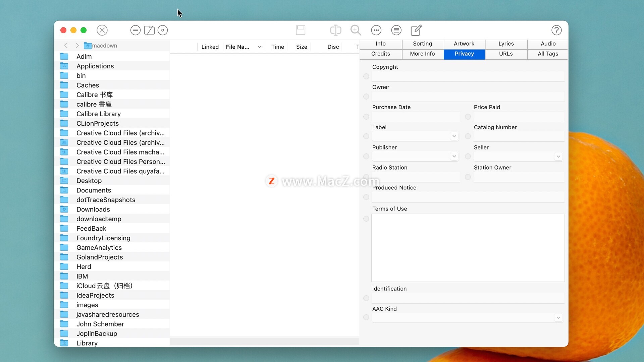Toggle the Catalog Number radio button

pos(468,136)
